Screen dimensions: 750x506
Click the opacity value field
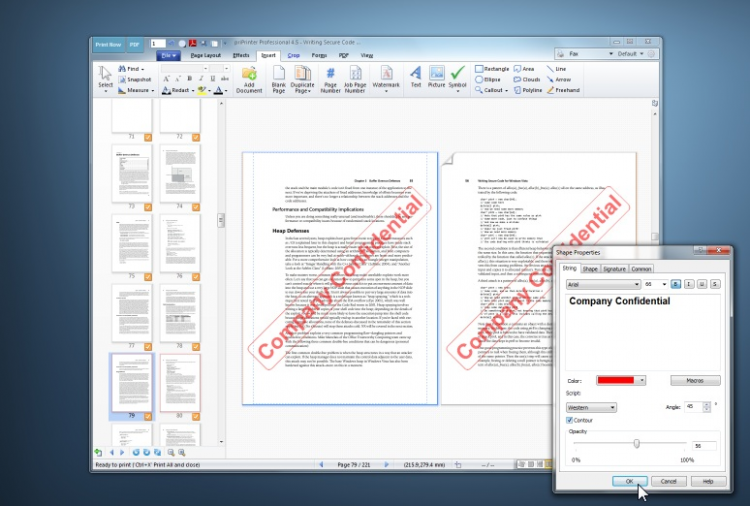pyautogui.click(x=704, y=446)
